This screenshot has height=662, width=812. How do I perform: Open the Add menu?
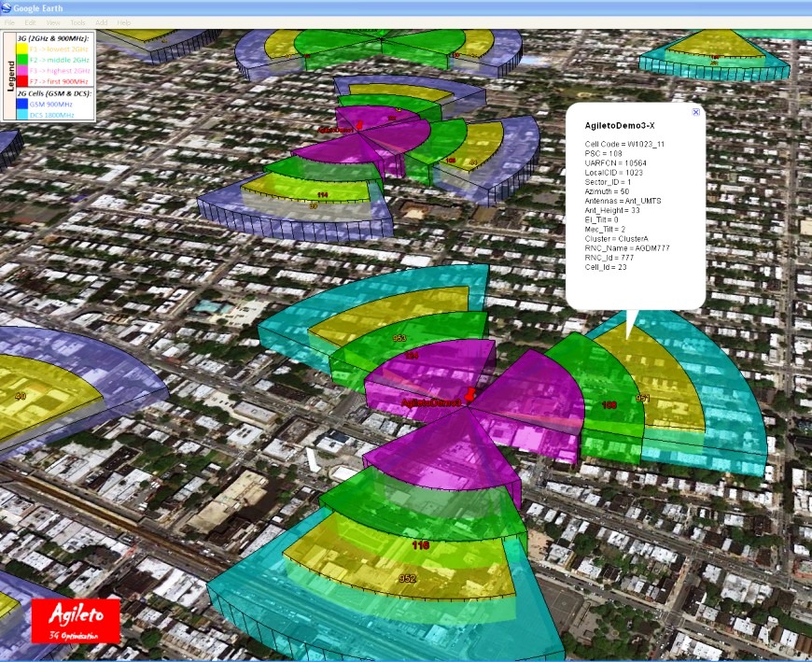tap(101, 21)
